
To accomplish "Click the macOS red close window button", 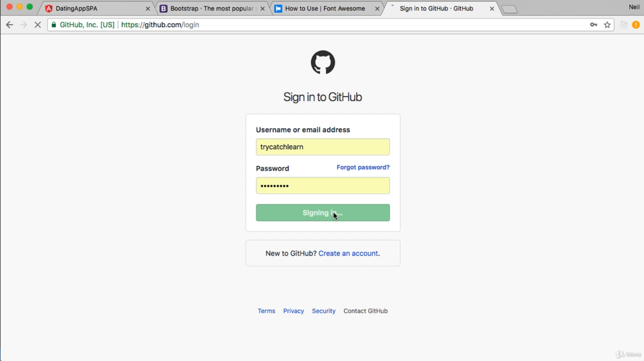I will (10, 7).
